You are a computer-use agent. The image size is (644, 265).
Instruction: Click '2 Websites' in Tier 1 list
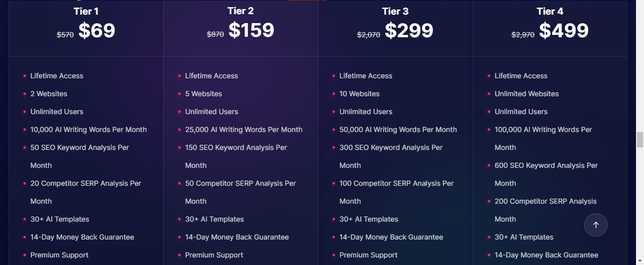click(x=49, y=94)
